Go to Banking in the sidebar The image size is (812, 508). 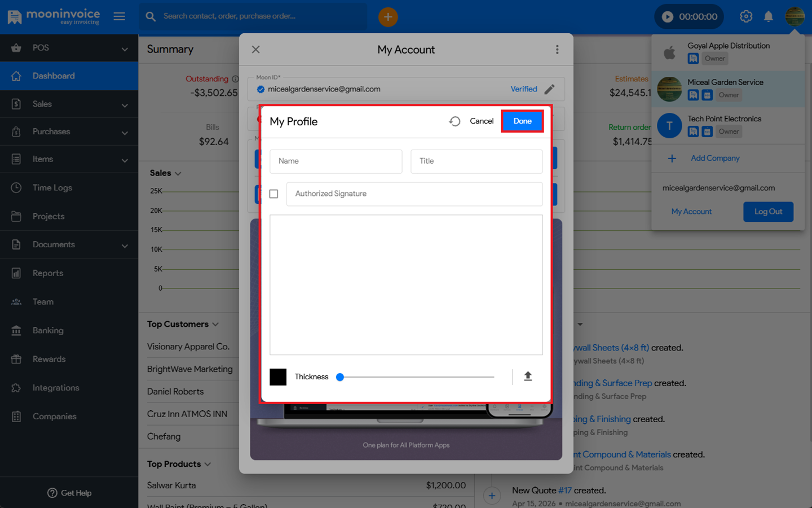click(48, 331)
